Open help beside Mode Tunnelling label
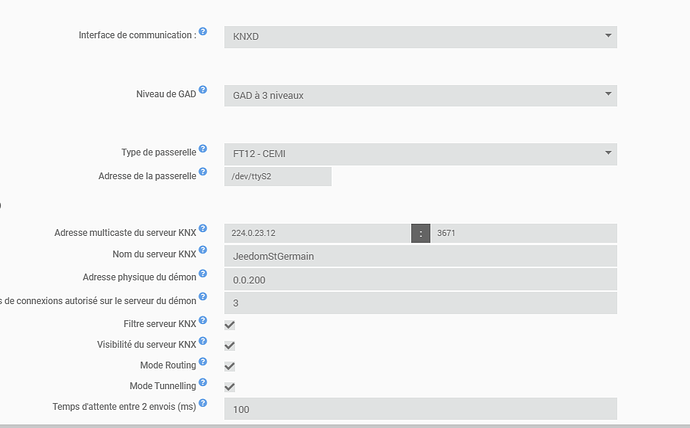The width and height of the screenshot is (690, 428). click(x=202, y=382)
